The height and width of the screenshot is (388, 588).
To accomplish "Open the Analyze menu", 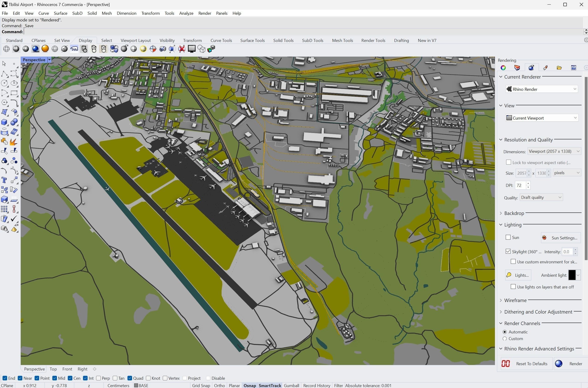I will [x=186, y=13].
